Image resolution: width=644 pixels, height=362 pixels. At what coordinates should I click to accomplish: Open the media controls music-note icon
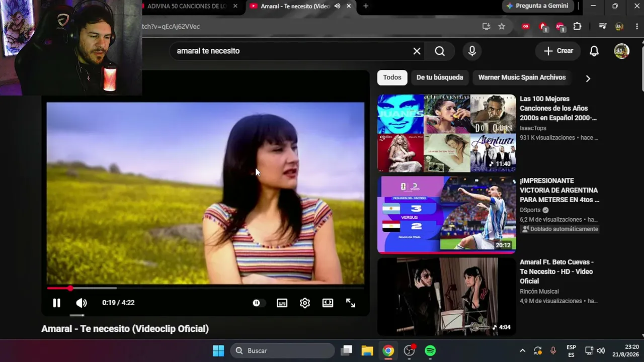[603, 26]
